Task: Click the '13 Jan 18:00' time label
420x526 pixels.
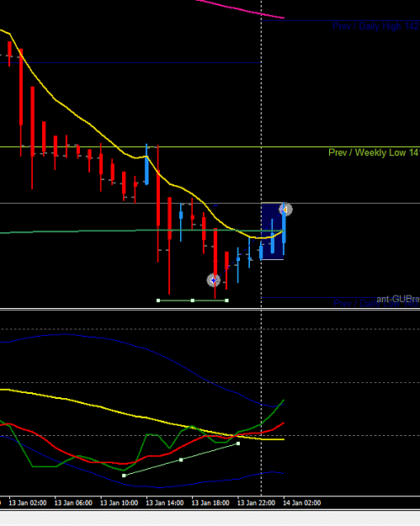Action: 210,502
